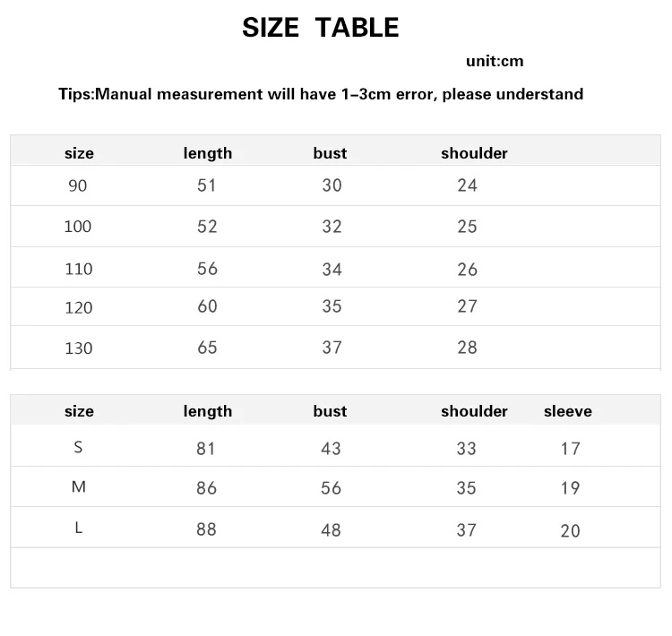The image size is (672, 636).
Task: Select size S row label
Action: coord(78,447)
